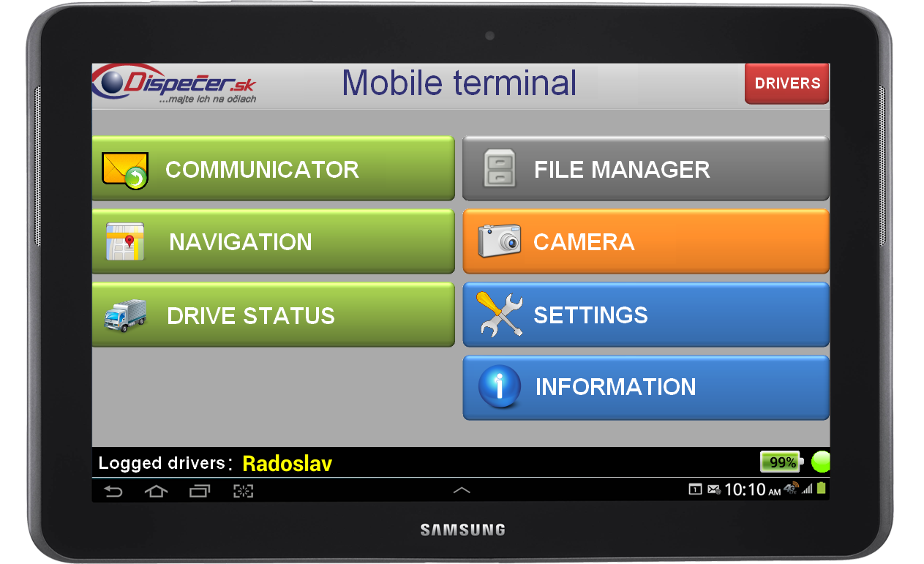The width and height of the screenshot is (924, 564).
Task: Select the Drive Status truck icon
Action: (125, 315)
